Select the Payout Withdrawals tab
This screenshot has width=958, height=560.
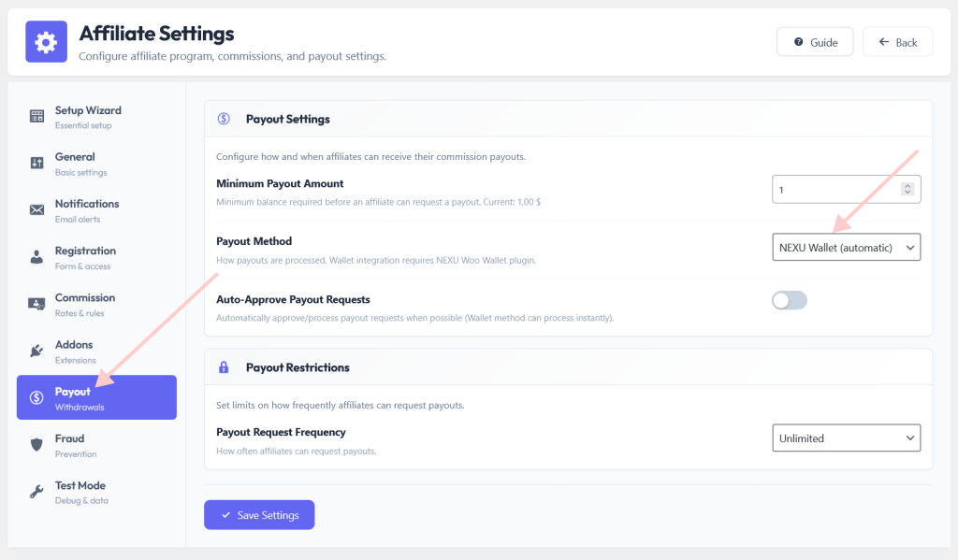click(x=96, y=397)
